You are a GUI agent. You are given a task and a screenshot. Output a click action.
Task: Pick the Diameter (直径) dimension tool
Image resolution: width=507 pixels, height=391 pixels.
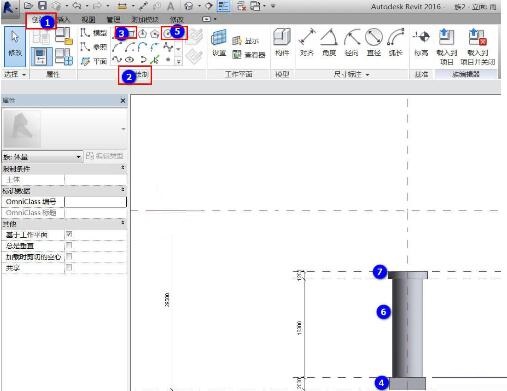coord(374,42)
